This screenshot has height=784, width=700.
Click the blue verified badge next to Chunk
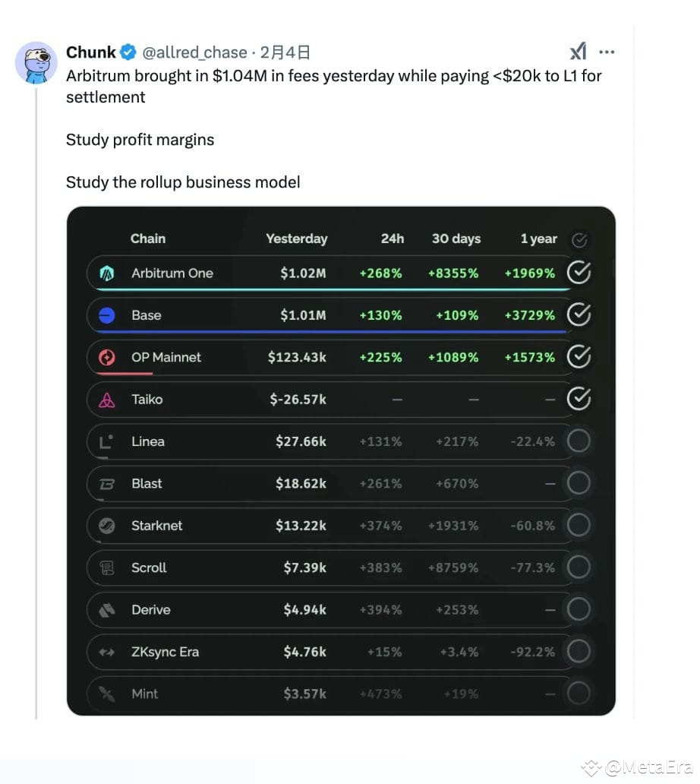[x=128, y=52]
